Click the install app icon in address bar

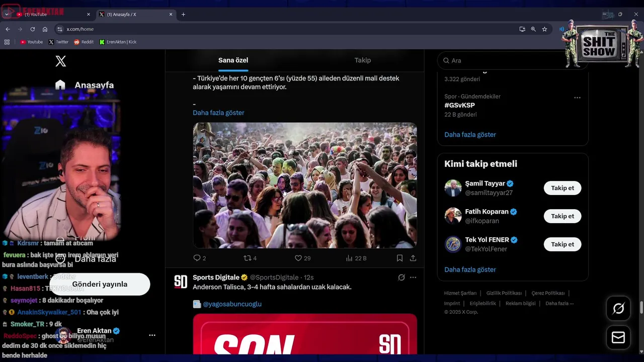click(522, 29)
